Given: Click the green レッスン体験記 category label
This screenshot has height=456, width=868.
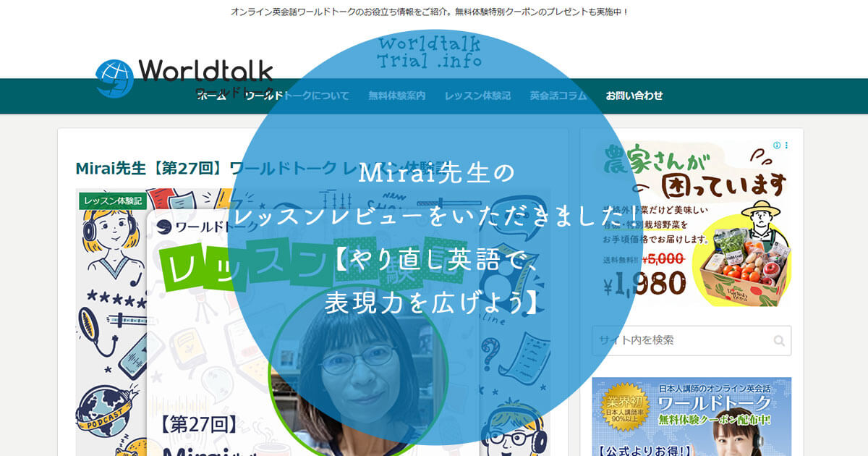Looking at the screenshot, I should pos(114,200).
